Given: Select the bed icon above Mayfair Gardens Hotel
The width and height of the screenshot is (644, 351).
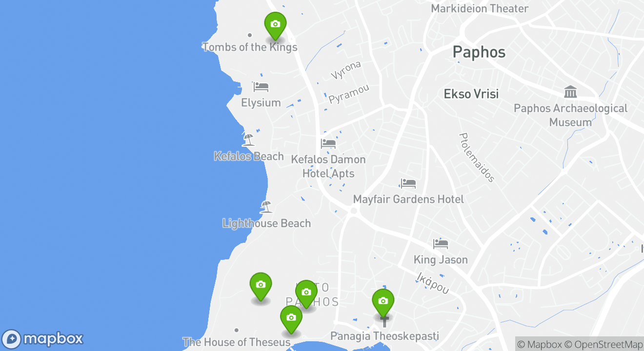Looking at the screenshot, I should click(408, 184).
